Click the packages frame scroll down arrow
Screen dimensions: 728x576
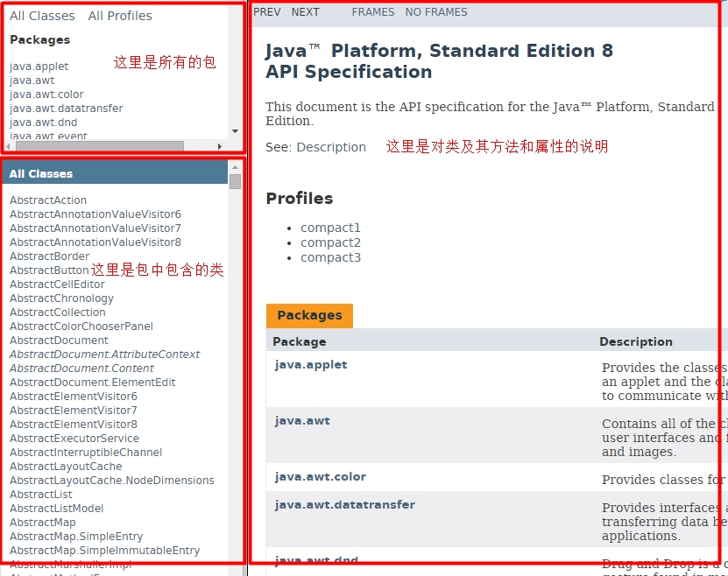[x=235, y=131]
